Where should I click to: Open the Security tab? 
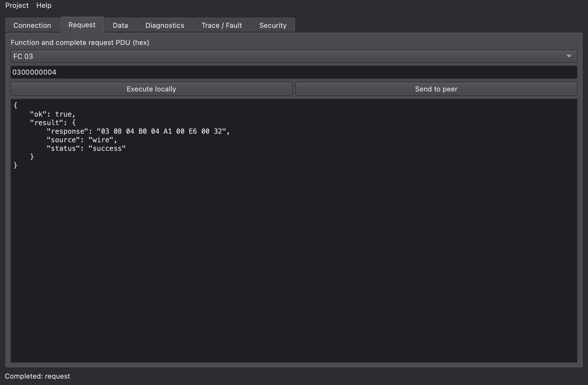tap(273, 25)
